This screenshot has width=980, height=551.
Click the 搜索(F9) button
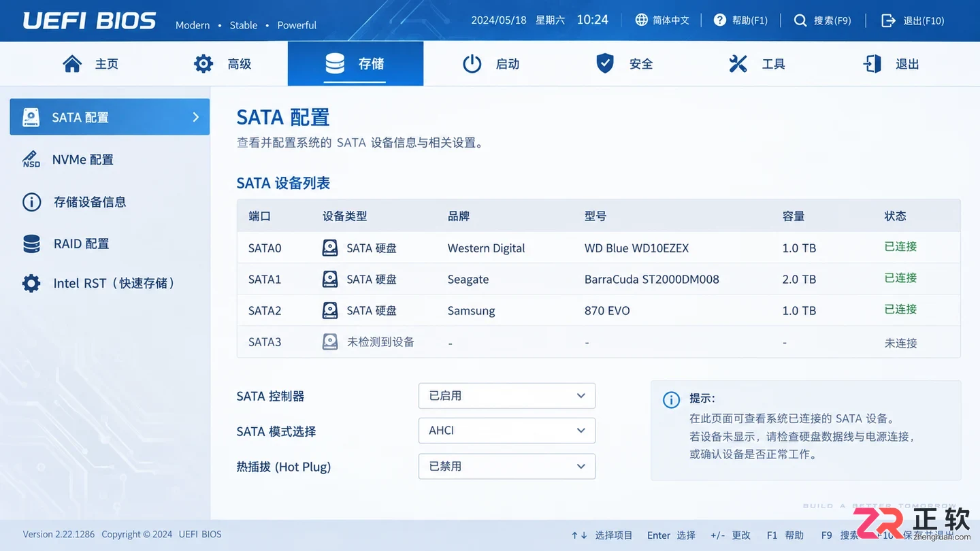click(822, 20)
